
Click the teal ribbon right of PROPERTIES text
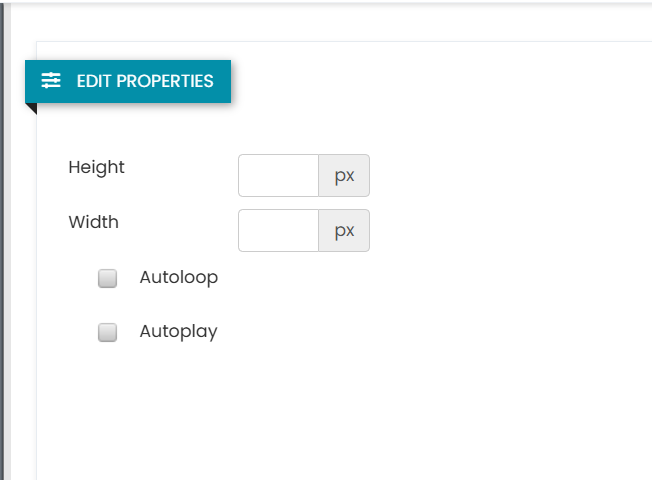point(222,81)
